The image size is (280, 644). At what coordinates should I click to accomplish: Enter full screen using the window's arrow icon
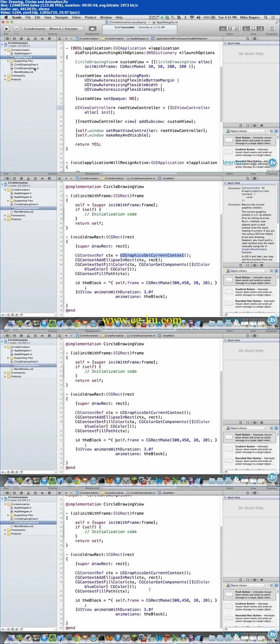click(277, 22)
